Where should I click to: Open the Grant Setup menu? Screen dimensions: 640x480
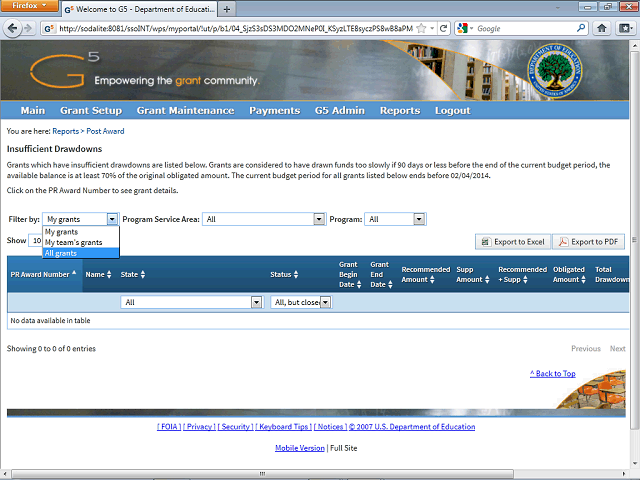tap(91, 111)
